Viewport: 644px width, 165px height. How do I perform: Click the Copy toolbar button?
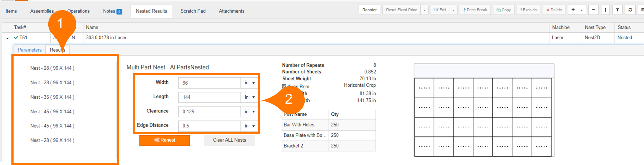pyautogui.click(x=503, y=10)
